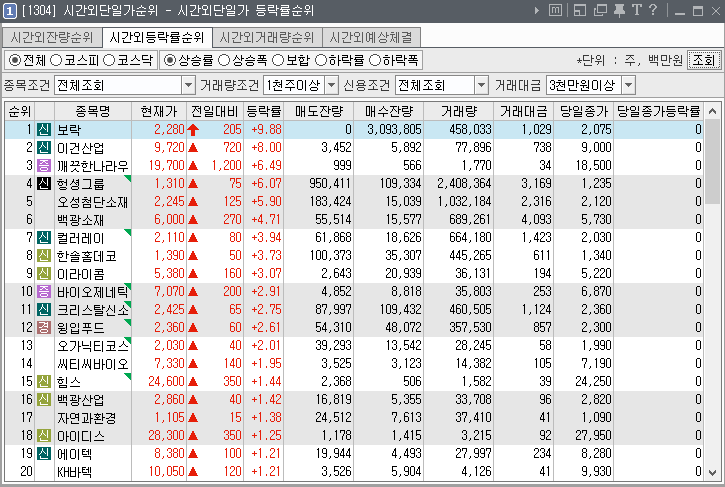Select the 씨티씨바이오 stock name
The width and height of the screenshot is (725, 487).
92,364
